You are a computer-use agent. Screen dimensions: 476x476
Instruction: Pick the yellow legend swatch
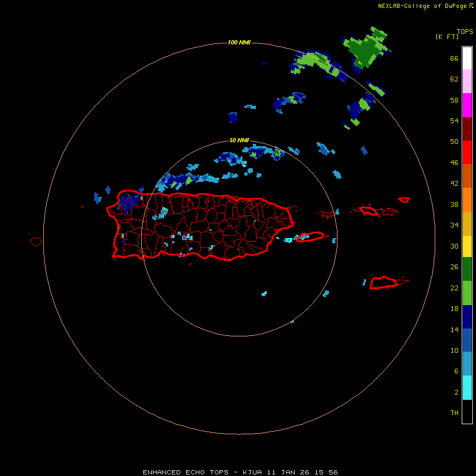click(x=467, y=246)
